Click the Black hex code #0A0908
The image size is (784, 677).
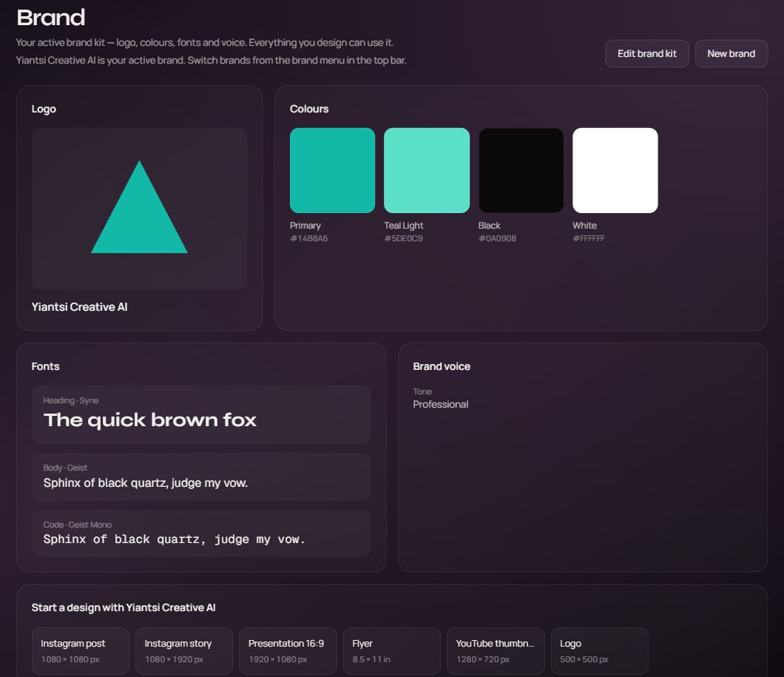(x=498, y=238)
